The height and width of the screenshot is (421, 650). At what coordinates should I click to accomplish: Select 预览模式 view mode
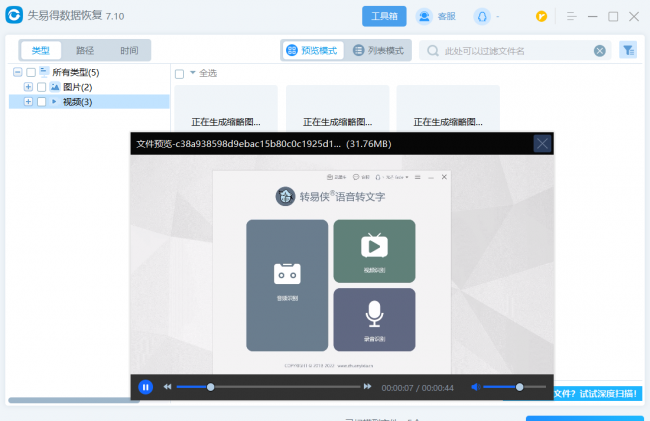(313, 51)
